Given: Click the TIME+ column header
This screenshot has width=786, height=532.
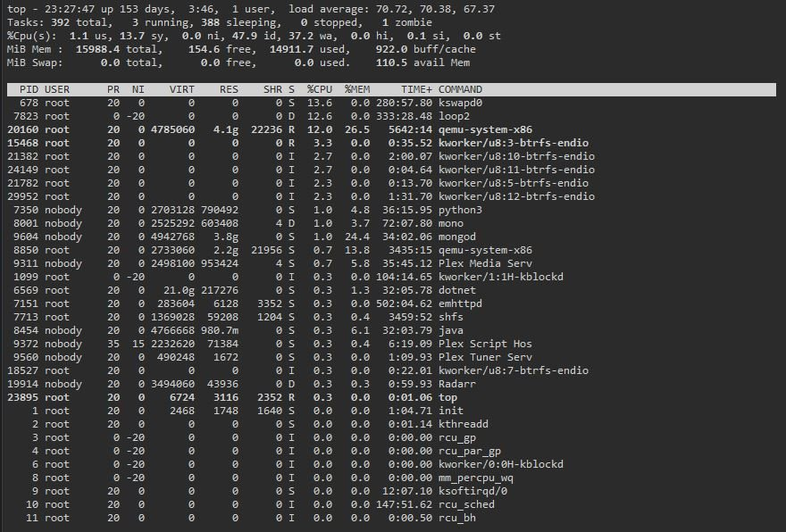Looking at the screenshot, I should [416, 89].
